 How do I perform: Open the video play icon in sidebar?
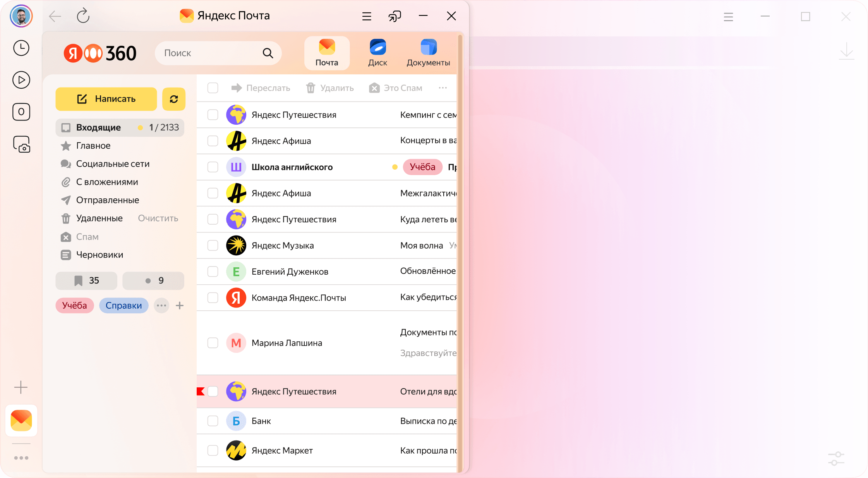pos(21,80)
